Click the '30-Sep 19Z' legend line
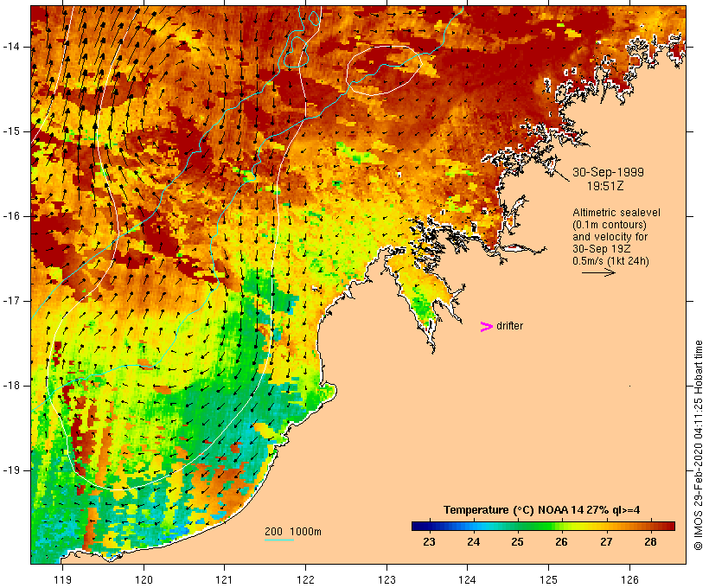This screenshot has width=709, height=588. click(x=602, y=249)
